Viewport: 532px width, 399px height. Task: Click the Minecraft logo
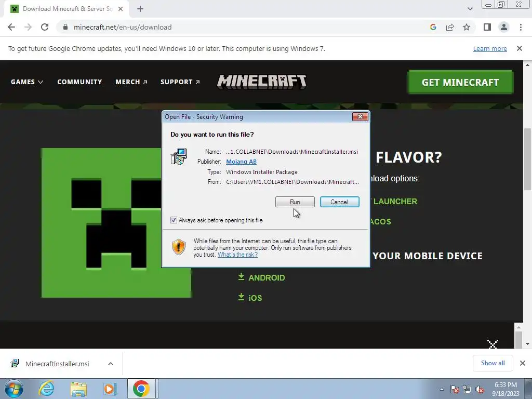(x=262, y=82)
